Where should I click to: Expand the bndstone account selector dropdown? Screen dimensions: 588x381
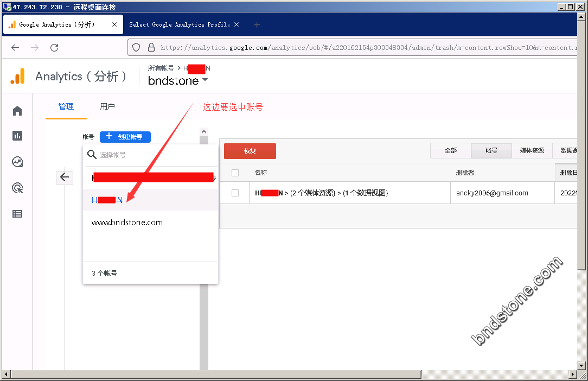click(x=178, y=80)
